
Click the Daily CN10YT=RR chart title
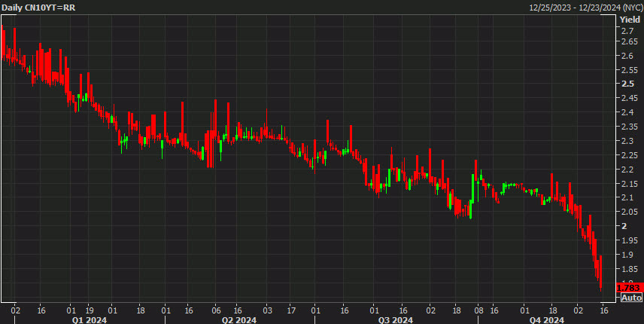(x=38, y=8)
